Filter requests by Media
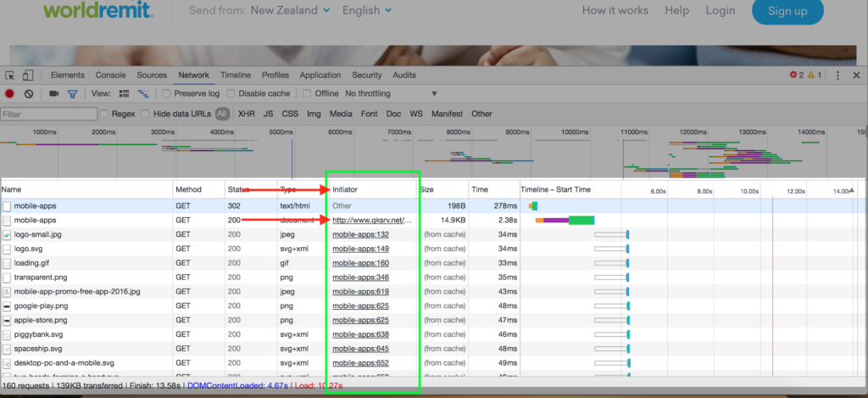This screenshot has height=398, width=868. click(341, 114)
